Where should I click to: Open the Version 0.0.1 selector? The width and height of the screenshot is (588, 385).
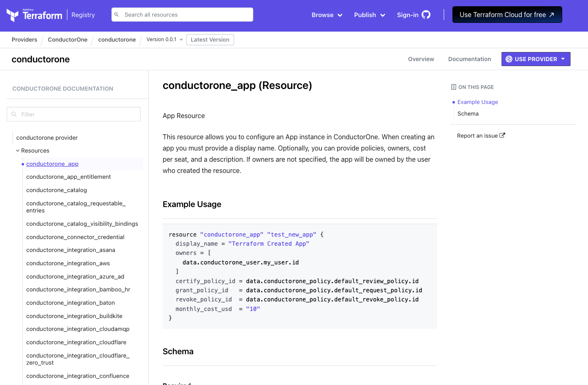tap(164, 39)
